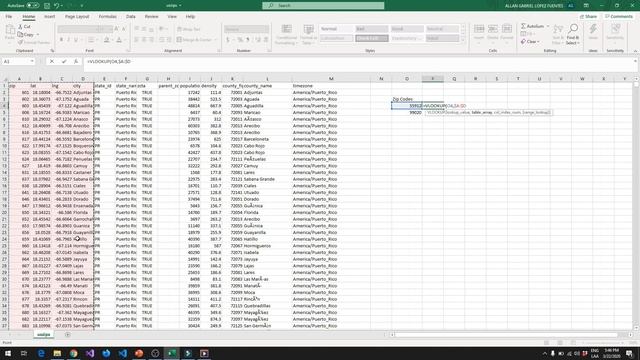Viewport: 640px width, 360px height.
Task: Click the Paste clipboard icon
Action: (x=10, y=30)
